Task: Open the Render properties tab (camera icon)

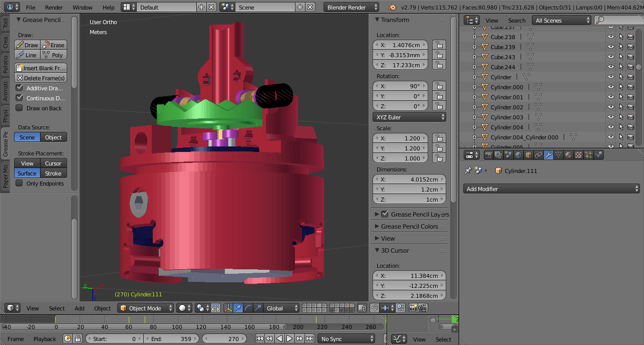Action: pos(488,155)
